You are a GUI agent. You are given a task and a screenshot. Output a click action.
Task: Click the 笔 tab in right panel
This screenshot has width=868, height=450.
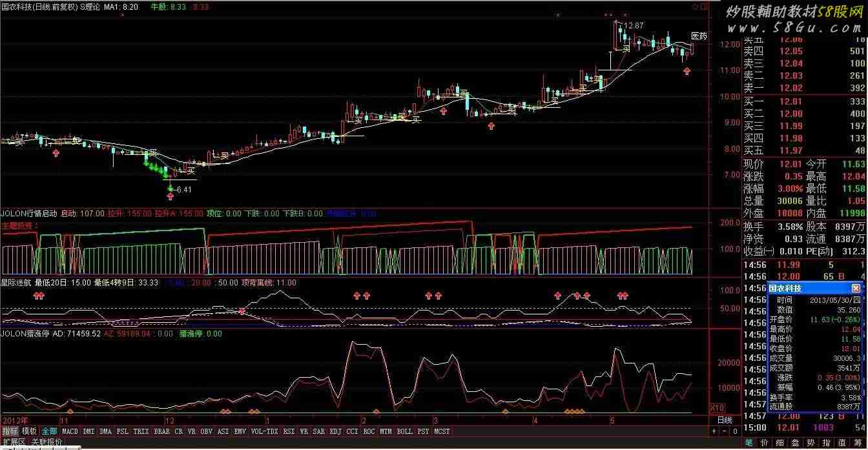749,443
